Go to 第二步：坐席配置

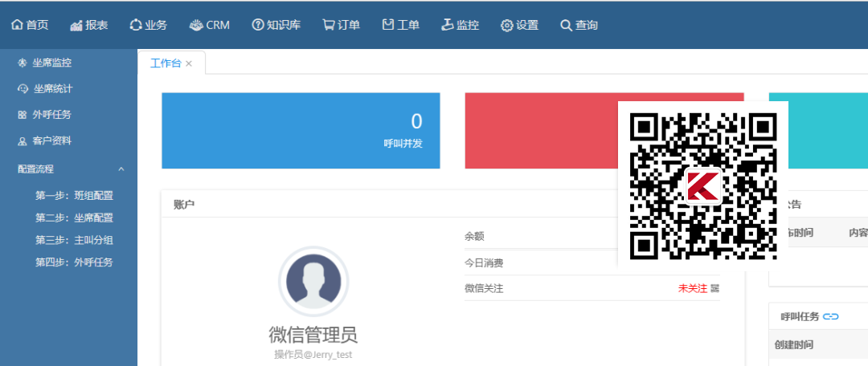click(x=74, y=218)
